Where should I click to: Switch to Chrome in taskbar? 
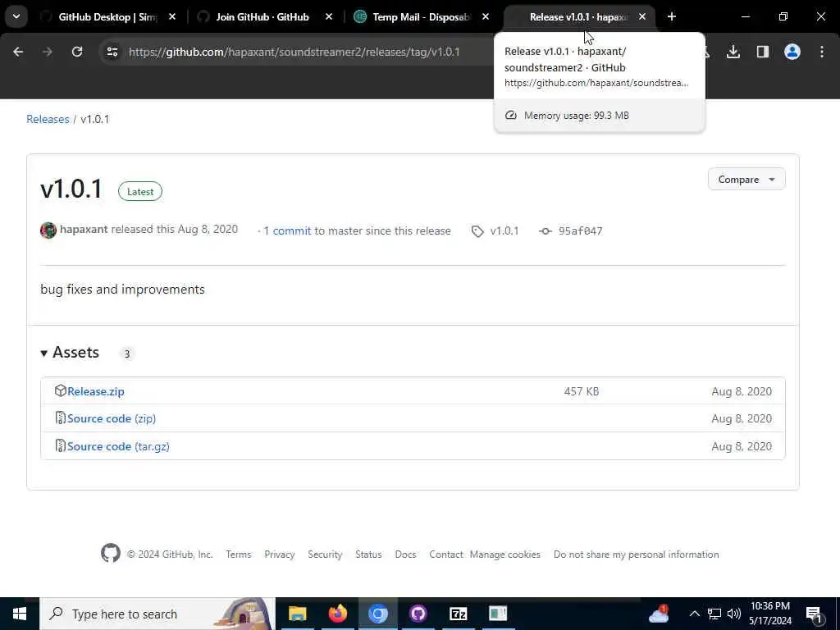coord(377,614)
